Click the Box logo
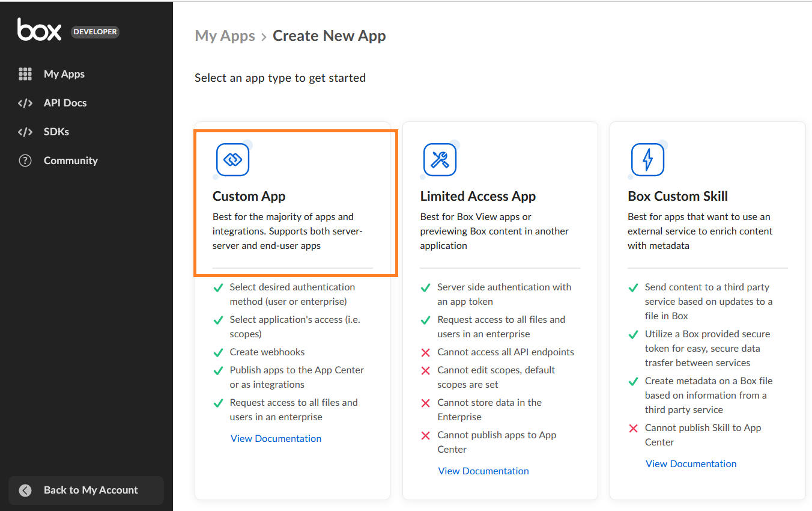This screenshot has height=511, width=812. coord(39,29)
